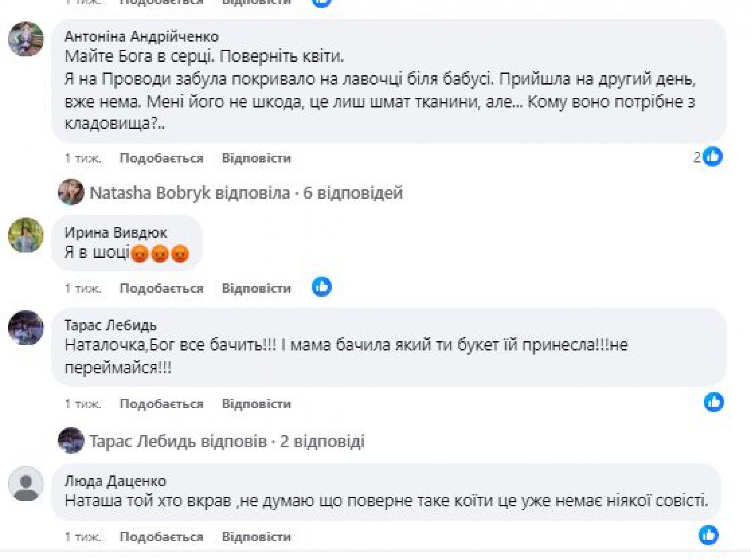Open Тарас Лебидь's avatar beside his comment

click(26, 328)
